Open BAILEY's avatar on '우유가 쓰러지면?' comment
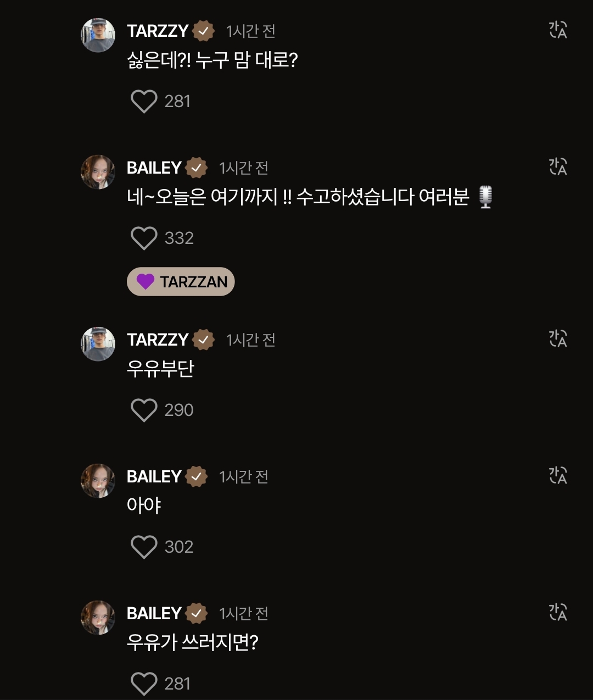 point(98,618)
